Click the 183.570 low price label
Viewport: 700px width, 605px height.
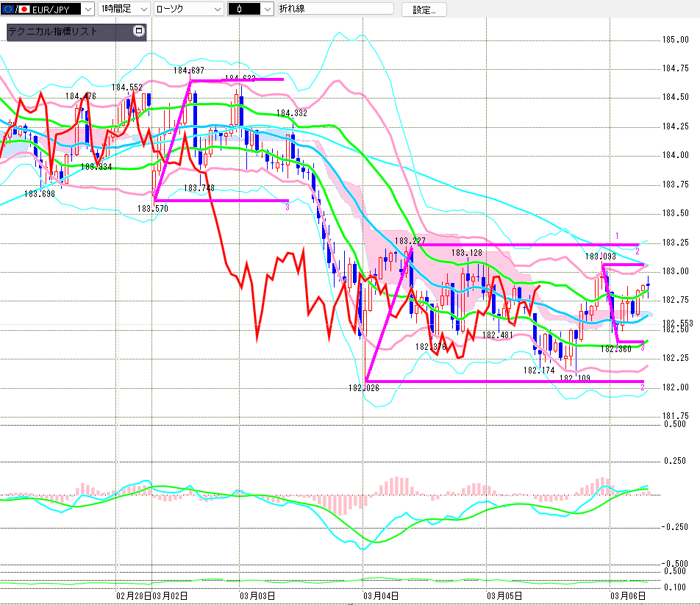152,208
